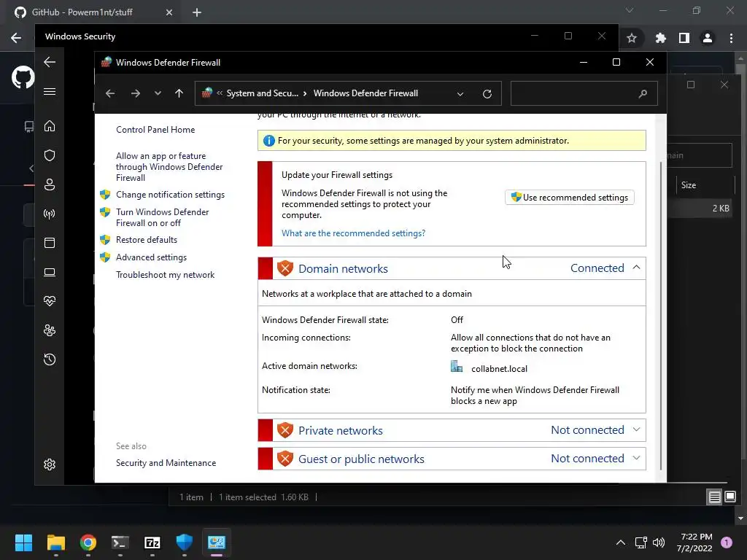Open Windows Terminal from taskbar
Image resolution: width=747 pixels, height=560 pixels.
120,542
